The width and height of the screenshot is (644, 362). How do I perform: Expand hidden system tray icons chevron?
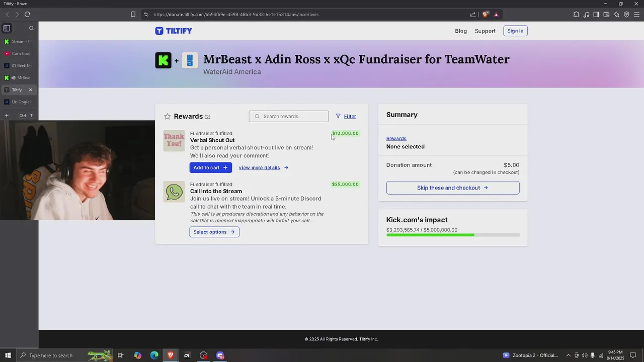tap(569, 355)
